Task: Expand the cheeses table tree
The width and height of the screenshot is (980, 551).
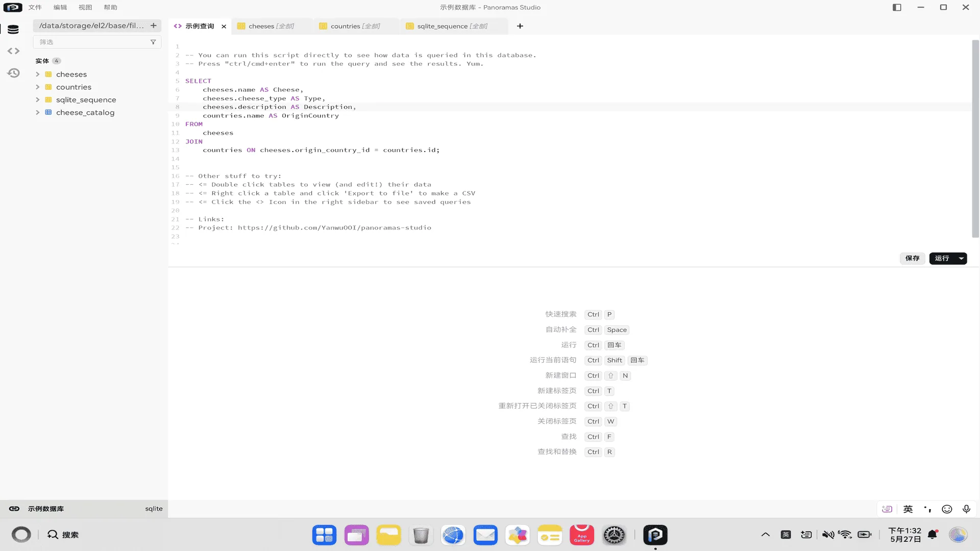Action: tap(37, 74)
